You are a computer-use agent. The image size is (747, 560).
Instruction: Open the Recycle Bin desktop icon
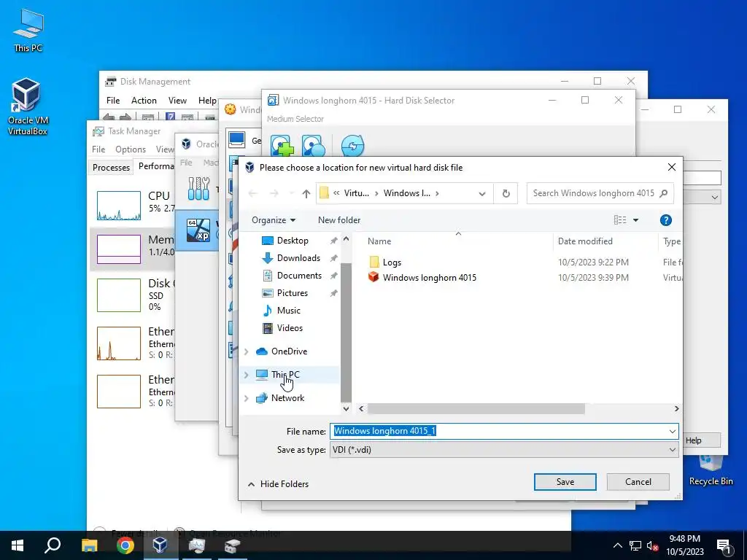(711, 470)
